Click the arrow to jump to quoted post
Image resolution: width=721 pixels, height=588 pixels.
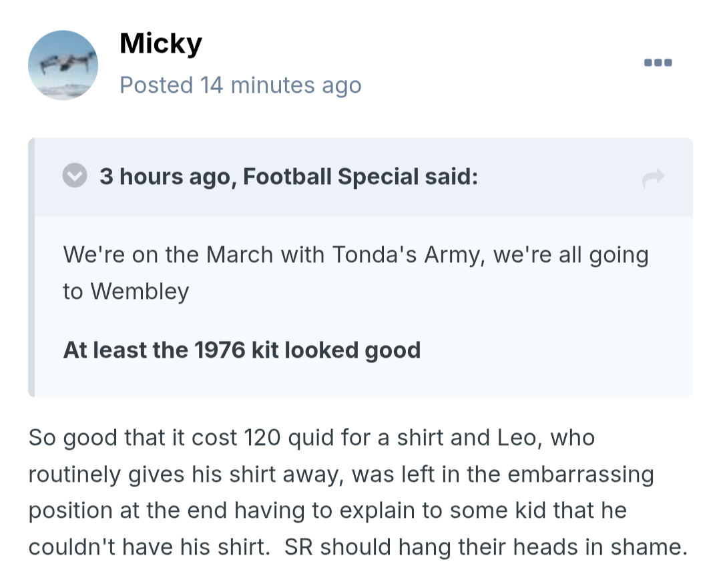(x=653, y=178)
